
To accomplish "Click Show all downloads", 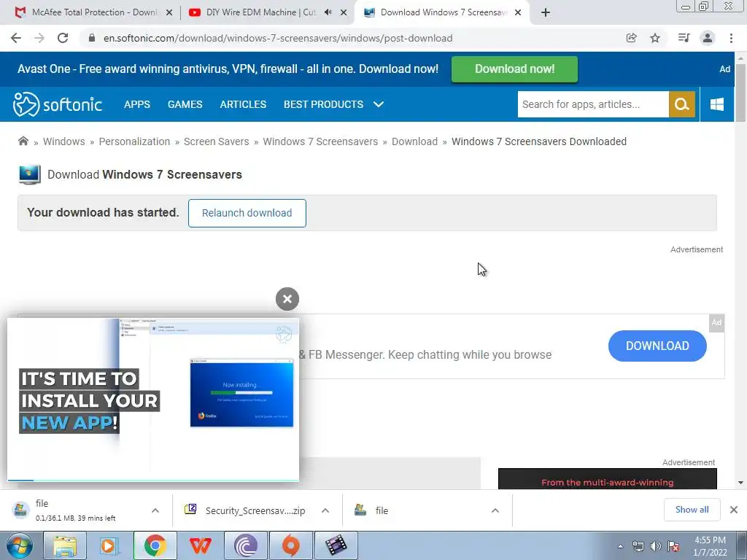I will 692,510.
